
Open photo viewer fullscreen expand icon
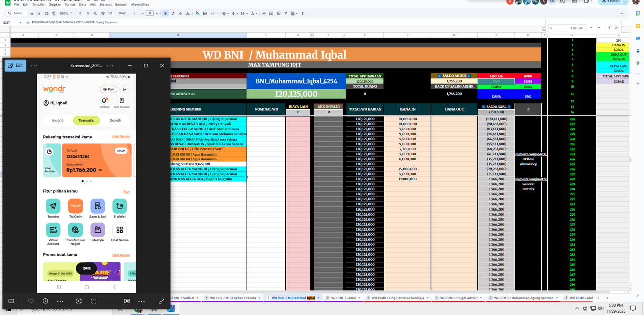click(x=162, y=301)
